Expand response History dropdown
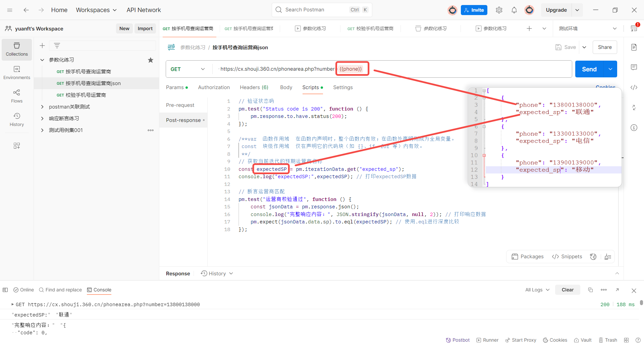 pyautogui.click(x=217, y=274)
